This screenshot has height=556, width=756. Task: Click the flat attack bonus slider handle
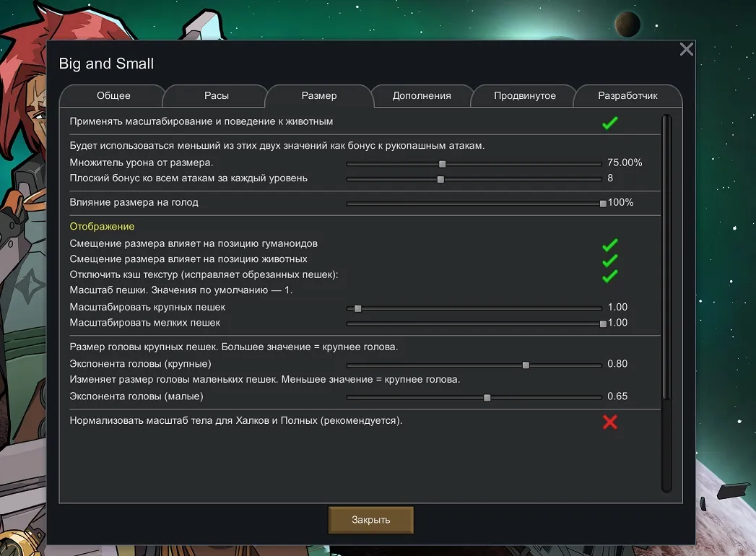(x=440, y=180)
